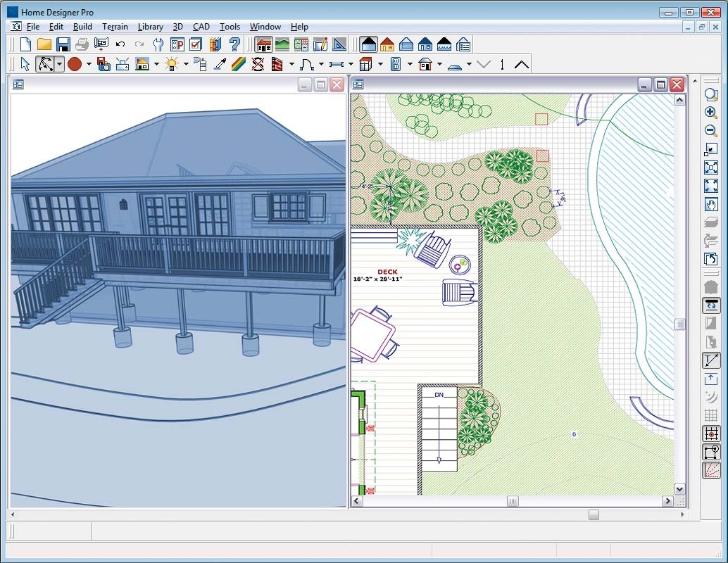The width and height of the screenshot is (728, 563).
Task: Expand the dropdown next to red circle tool
Action: pos(89,65)
